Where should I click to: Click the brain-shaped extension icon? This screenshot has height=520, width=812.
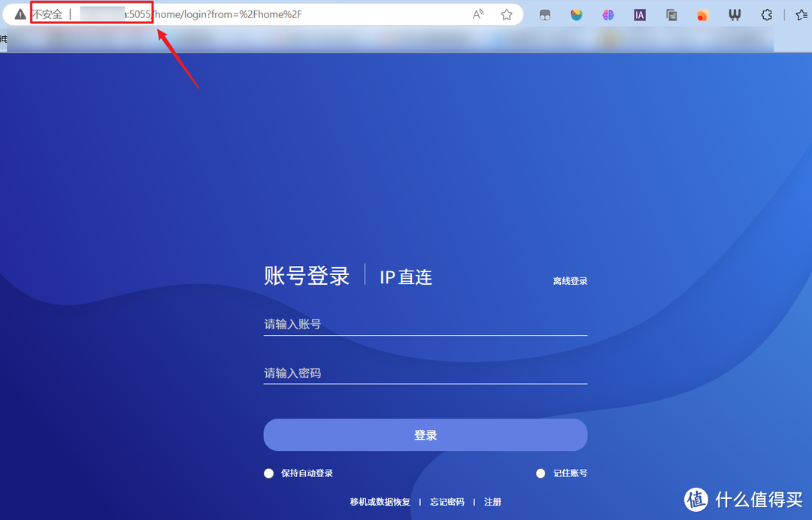tap(607, 14)
